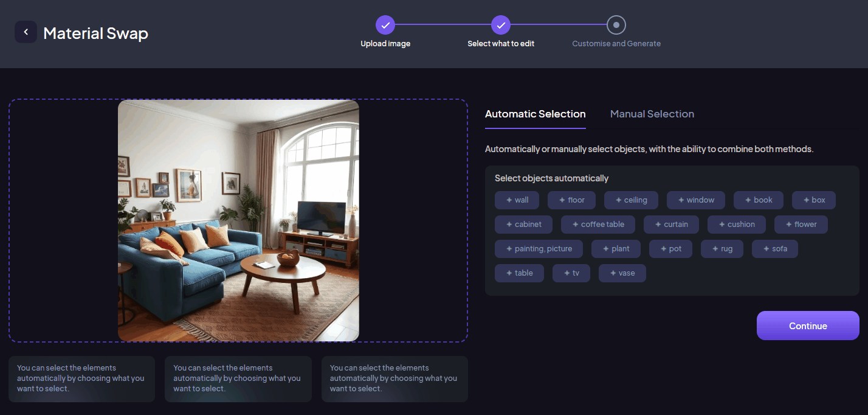The image size is (868, 415).
Task: Select the curtain object chip
Action: tap(671, 225)
